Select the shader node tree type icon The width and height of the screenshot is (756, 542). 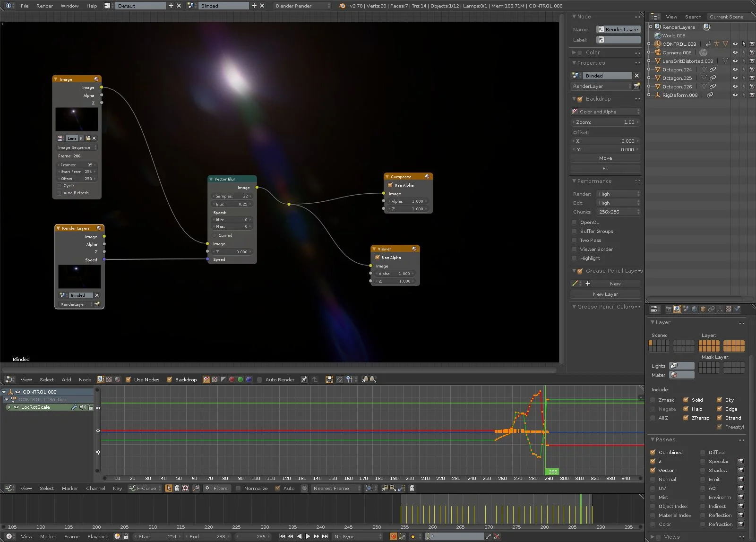tap(118, 379)
